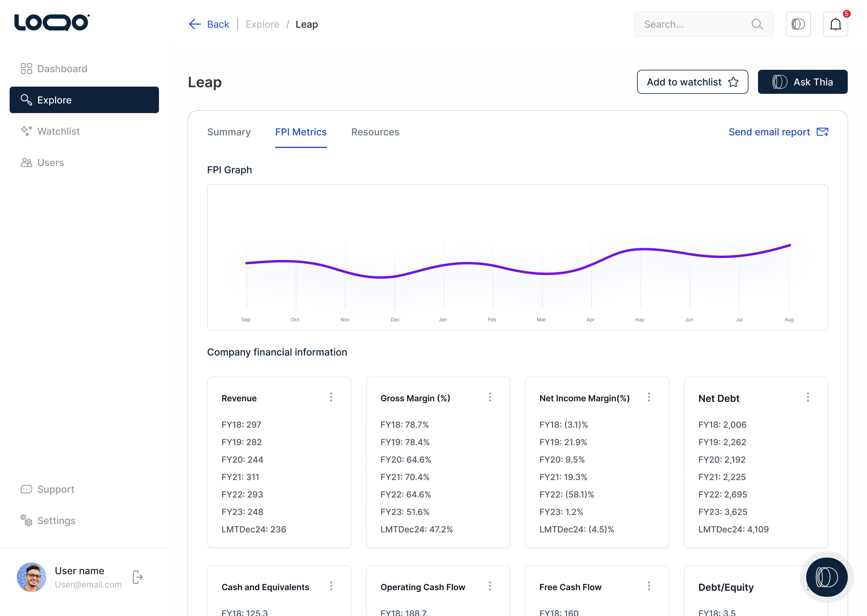
Task: Open the Gross Margin card options menu
Action: (490, 397)
